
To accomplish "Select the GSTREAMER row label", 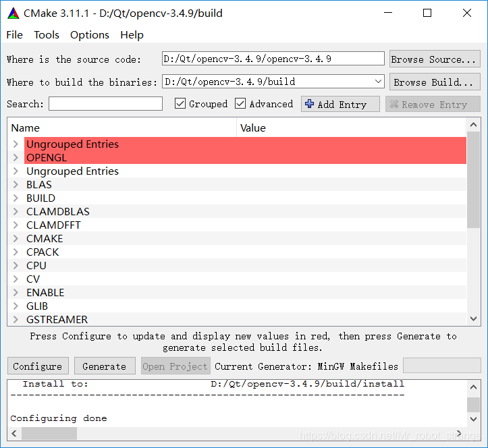I will click(57, 320).
